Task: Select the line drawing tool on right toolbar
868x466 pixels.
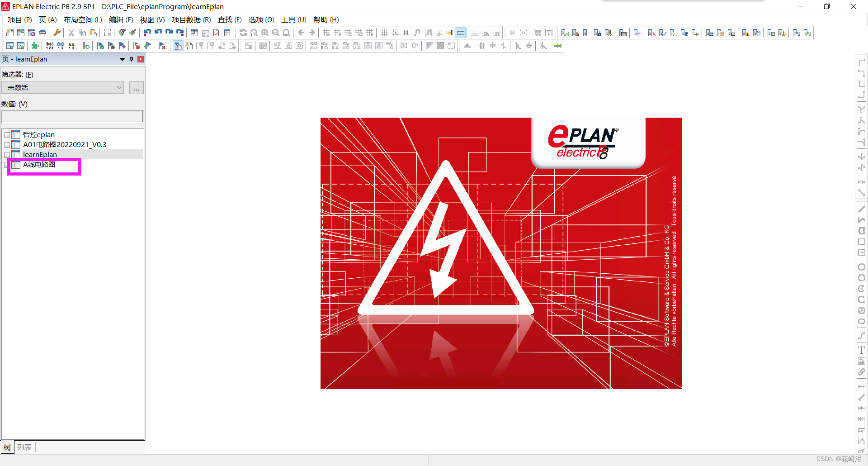Action: pos(862,209)
